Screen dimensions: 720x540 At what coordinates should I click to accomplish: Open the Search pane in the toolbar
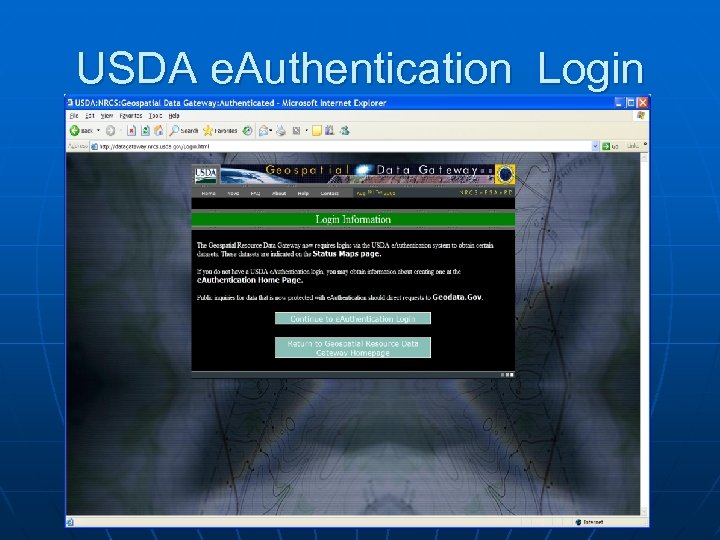184,131
